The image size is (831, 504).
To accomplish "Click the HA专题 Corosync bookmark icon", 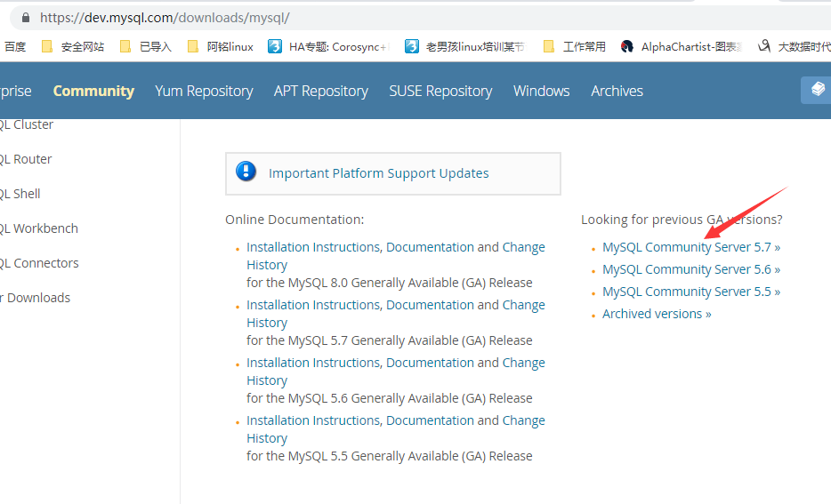I will (x=275, y=46).
